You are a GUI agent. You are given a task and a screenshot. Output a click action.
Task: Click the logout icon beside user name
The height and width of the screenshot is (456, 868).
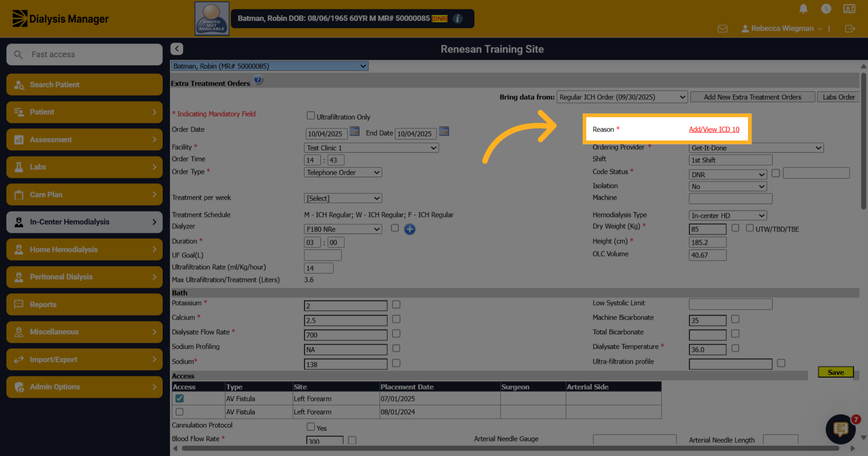click(x=850, y=29)
